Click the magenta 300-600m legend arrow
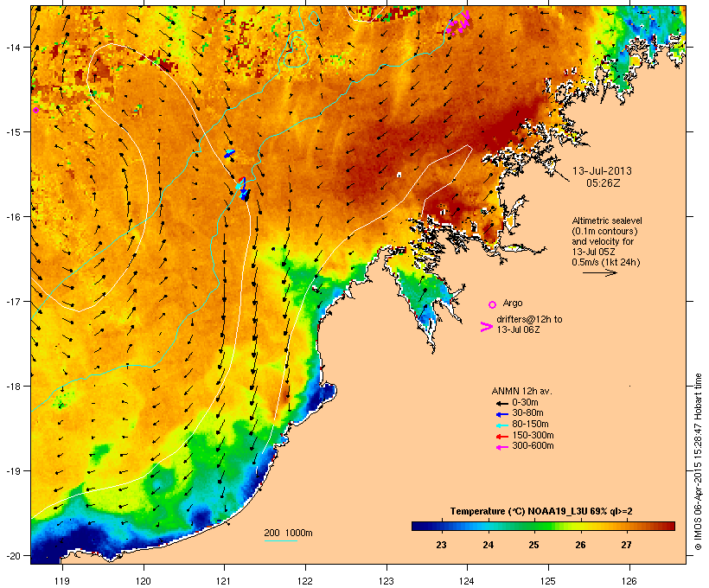 (502, 447)
